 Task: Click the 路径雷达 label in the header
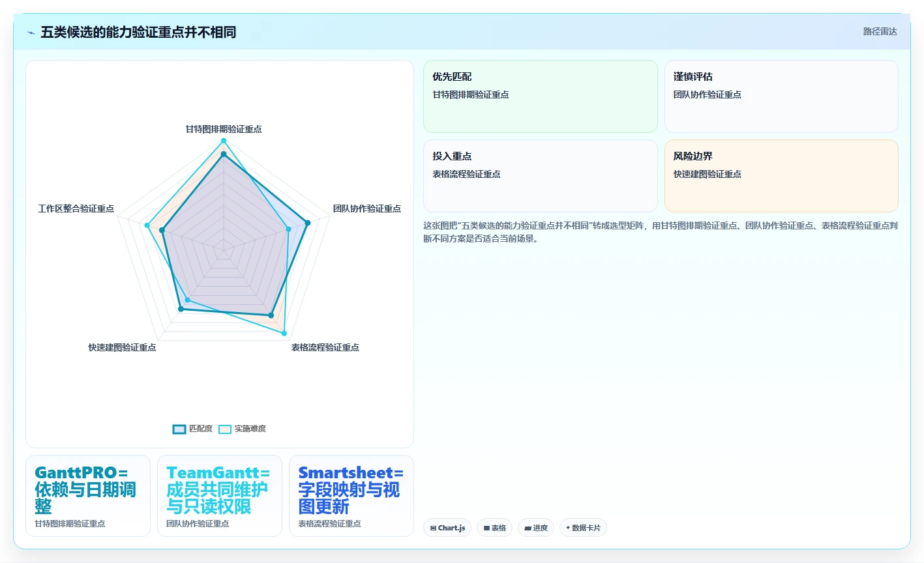point(880,31)
